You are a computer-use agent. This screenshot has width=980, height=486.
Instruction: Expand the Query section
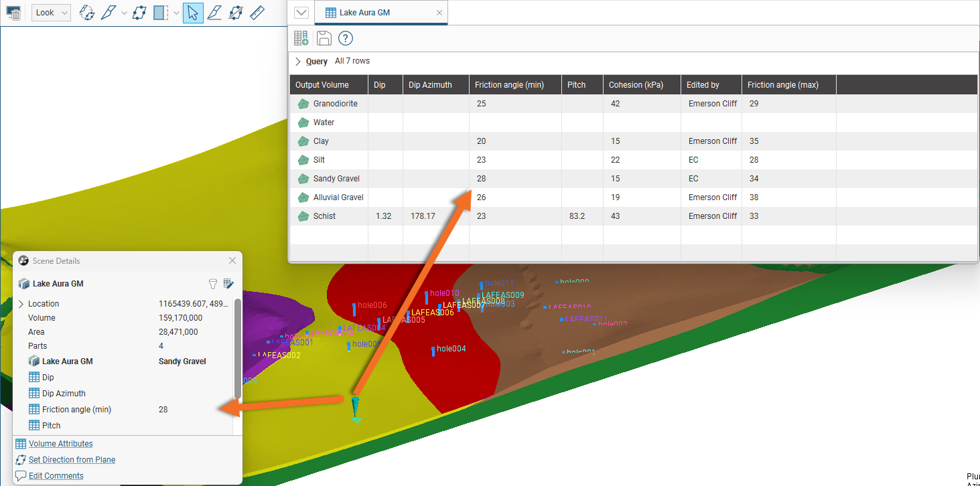click(298, 62)
